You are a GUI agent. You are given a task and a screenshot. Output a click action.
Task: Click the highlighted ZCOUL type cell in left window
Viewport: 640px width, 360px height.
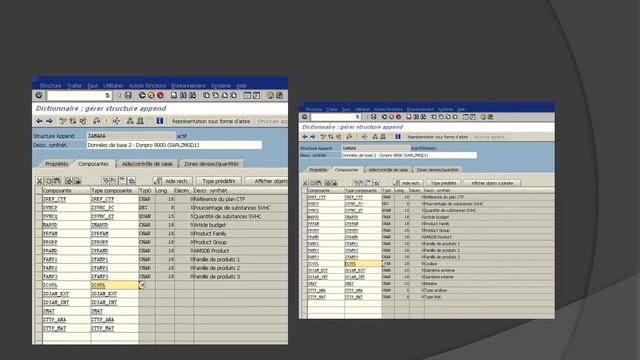pos(114,285)
